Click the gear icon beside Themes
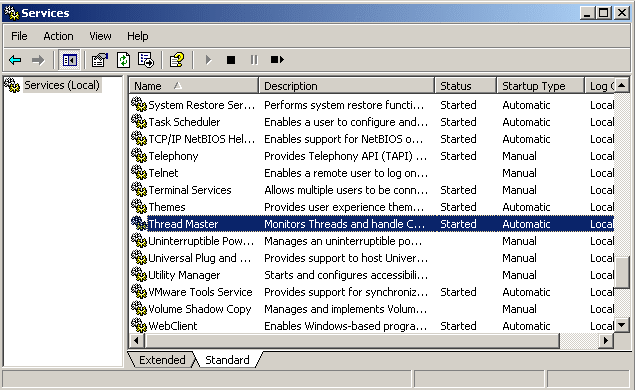The height and width of the screenshot is (390, 635). coord(139,207)
